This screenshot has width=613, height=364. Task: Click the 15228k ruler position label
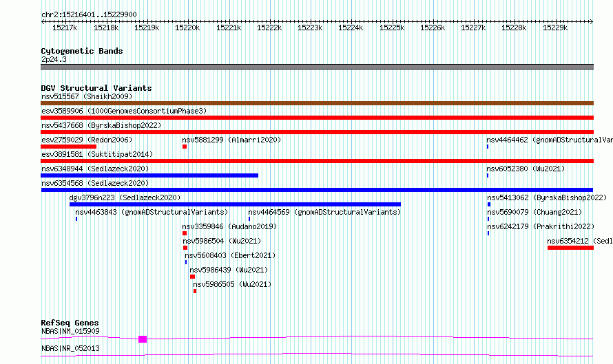514,28
